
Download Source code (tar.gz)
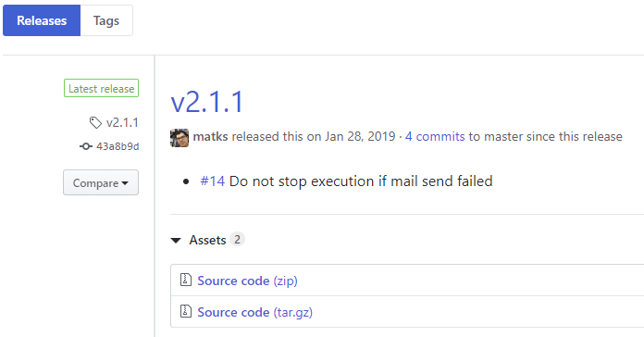click(255, 312)
